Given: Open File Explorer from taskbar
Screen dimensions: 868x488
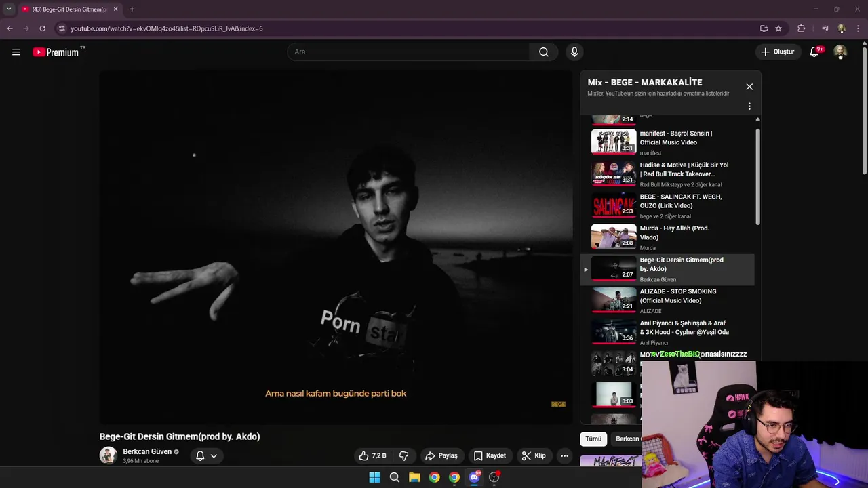Looking at the screenshot, I should point(414,477).
